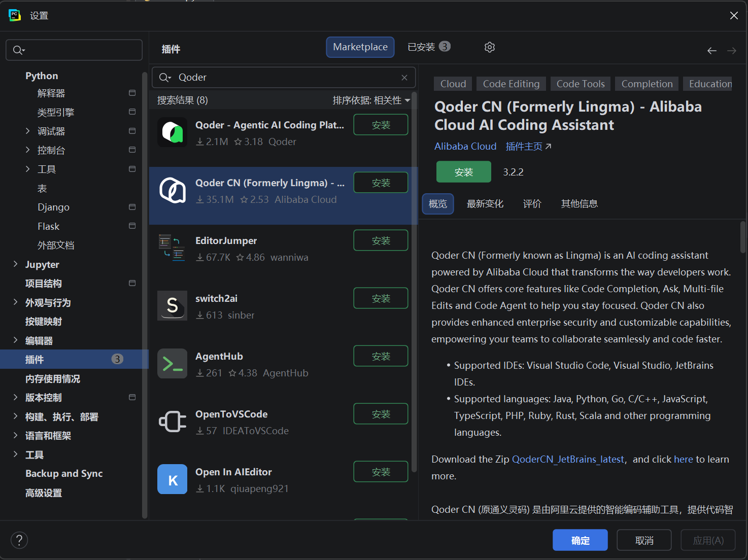Click the switch2ai plugin icon
Screen dimensions: 748x560
click(173, 306)
